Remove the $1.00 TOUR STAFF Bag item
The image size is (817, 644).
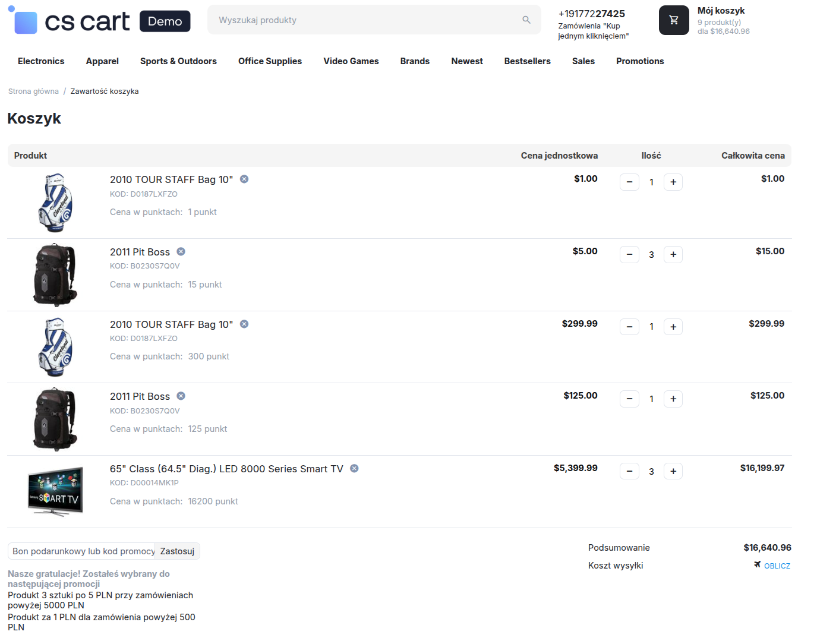pos(244,179)
